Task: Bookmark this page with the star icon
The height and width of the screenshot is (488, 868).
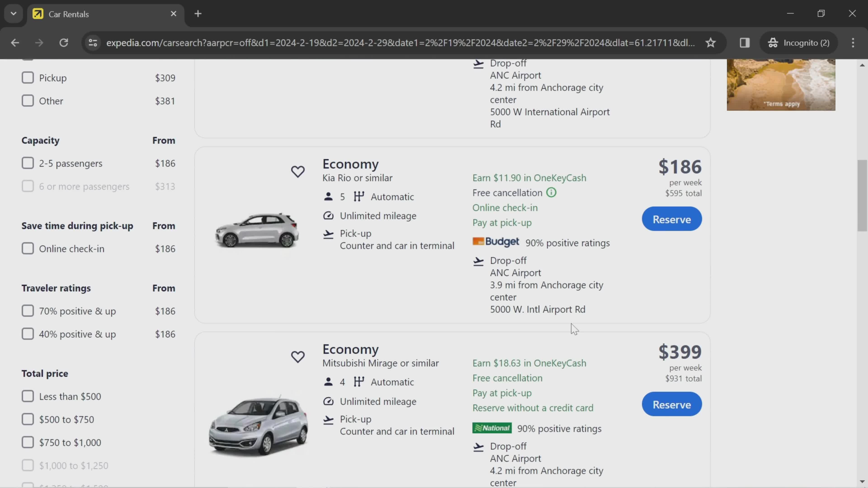Action: click(x=711, y=43)
